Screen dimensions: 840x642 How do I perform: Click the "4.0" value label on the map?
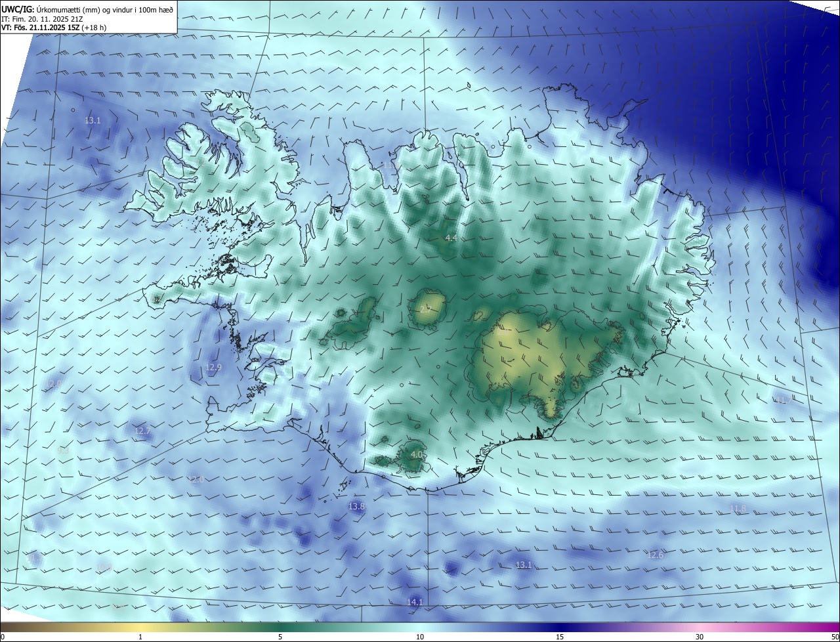pos(417,454)
